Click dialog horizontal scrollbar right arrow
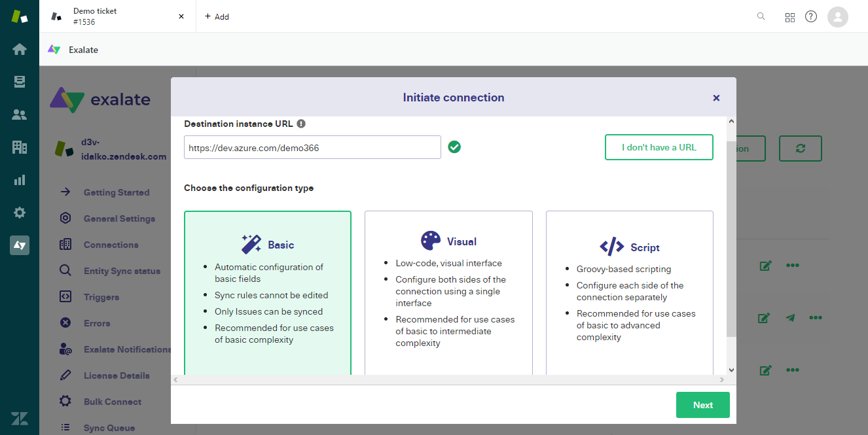Image resolution: width=868 pixels, height=435 pixels. pyautogui.click(x=722, y=379)
